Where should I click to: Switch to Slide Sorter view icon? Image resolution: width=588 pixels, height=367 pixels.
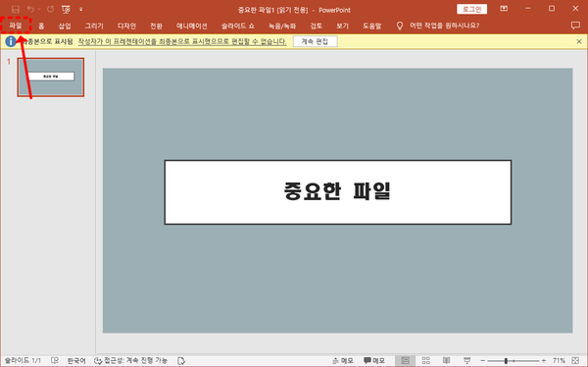(426, 360)
